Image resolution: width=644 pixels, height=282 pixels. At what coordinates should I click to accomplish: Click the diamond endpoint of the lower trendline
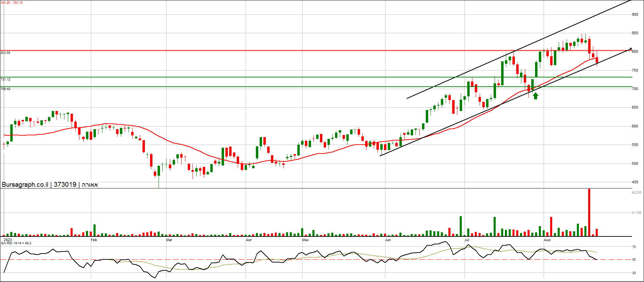[x=631, y=49]
